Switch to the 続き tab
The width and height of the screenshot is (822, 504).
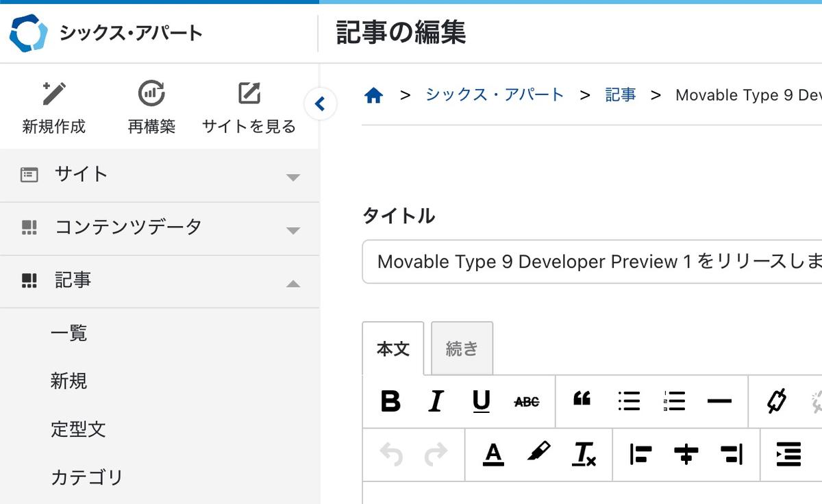point(462,349)
